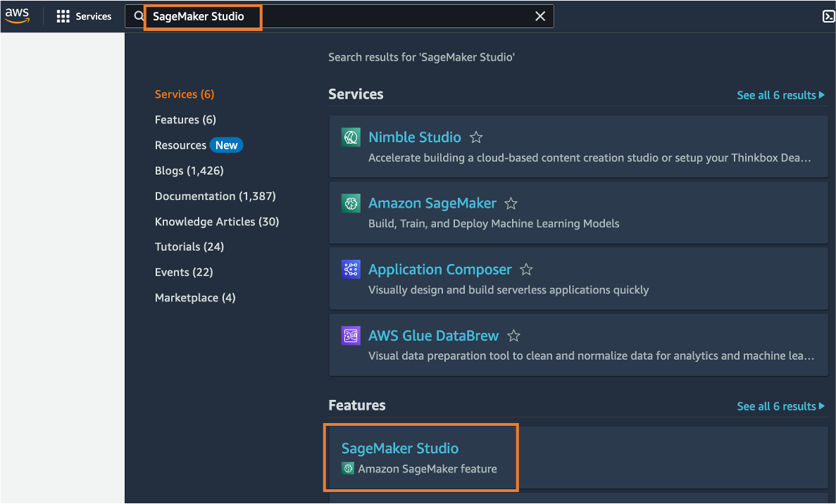The image size is (836, 504).
Task: Click the AWS home logo
Action: 17,15
